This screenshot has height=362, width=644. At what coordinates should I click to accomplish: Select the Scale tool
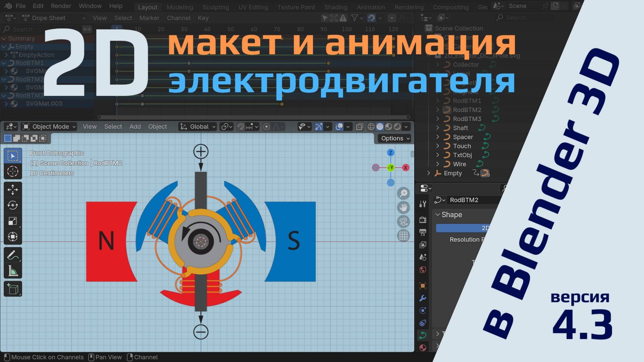tap(13, 221)
